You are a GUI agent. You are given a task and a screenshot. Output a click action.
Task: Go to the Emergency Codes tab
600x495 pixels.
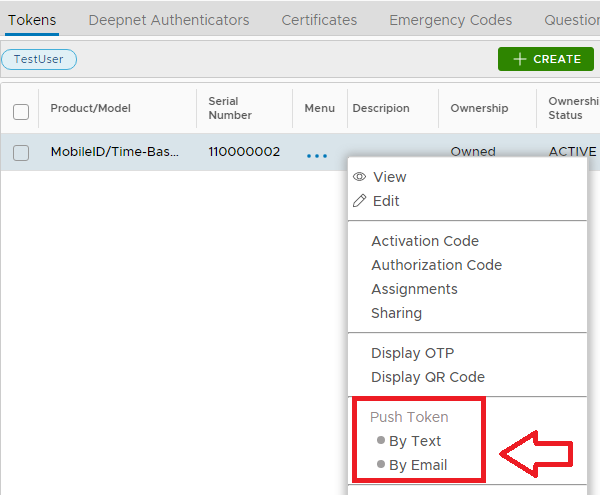450,20
